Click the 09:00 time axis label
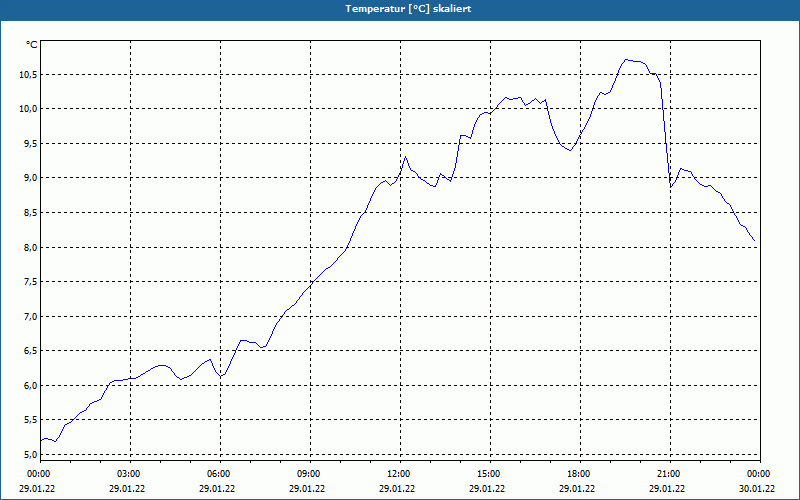Screen dimensions: 800x500 click(310, 474)
